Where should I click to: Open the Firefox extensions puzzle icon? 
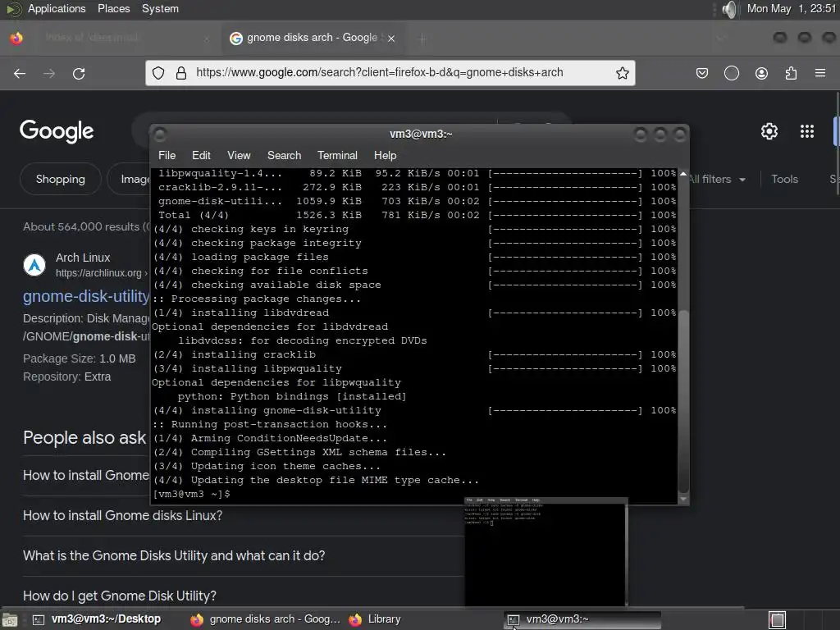coord(791,73)
